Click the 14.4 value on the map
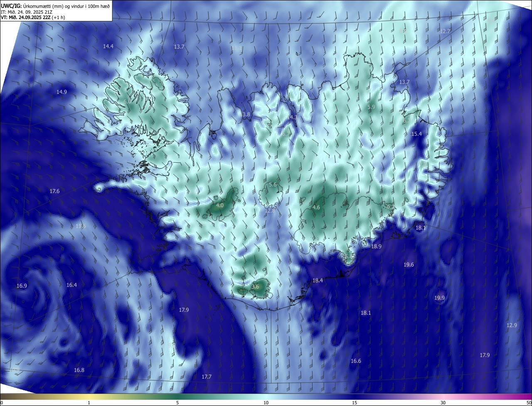 (108, 46)
